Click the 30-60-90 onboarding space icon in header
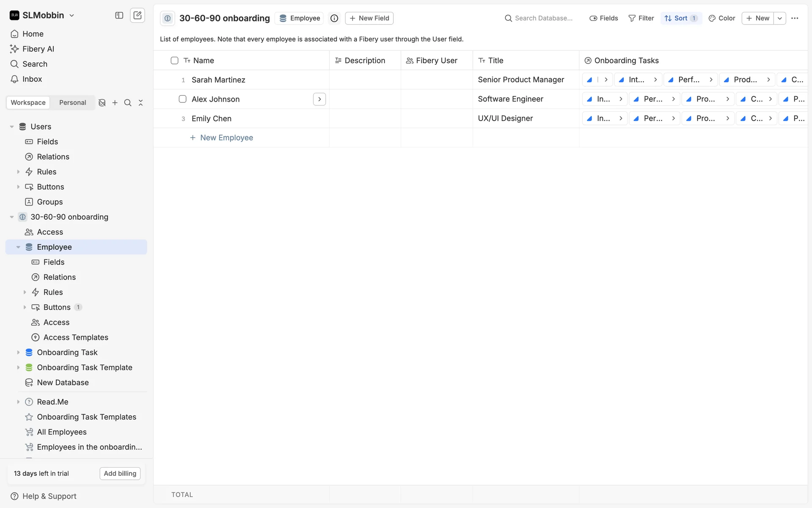Screen dimensions: 812x508 [x=167, y=18]
